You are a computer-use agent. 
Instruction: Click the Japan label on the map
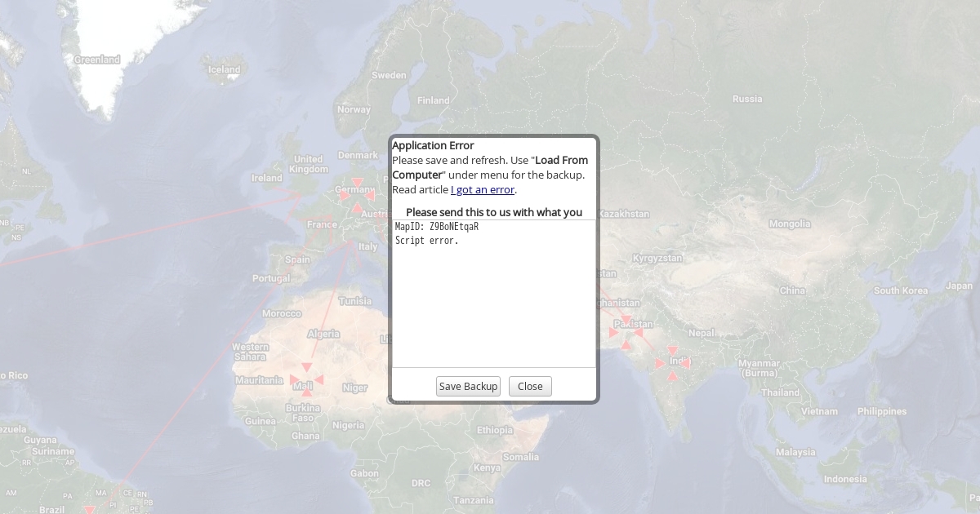click(x=959, y=286)
